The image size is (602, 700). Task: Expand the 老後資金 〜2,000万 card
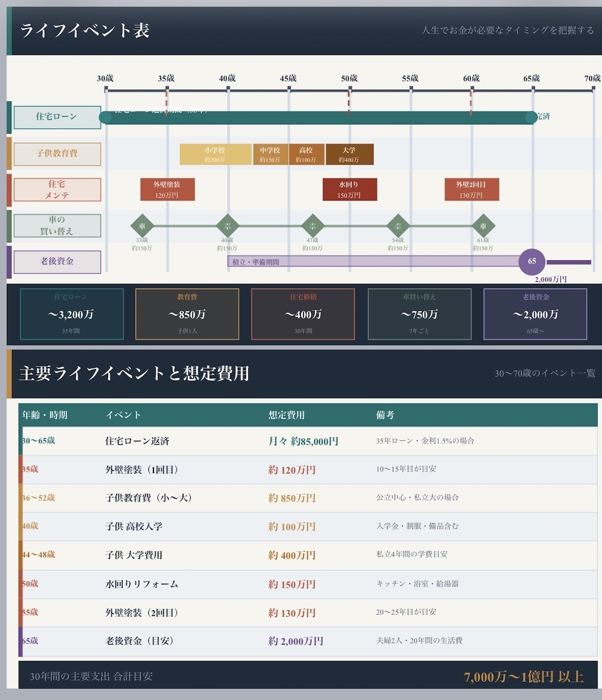[535, 314]
